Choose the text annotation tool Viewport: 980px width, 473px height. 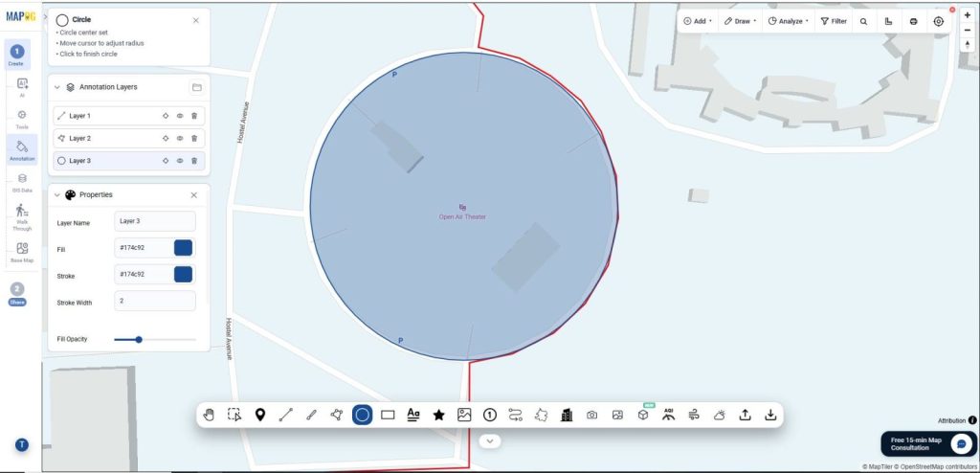(413, 415)
